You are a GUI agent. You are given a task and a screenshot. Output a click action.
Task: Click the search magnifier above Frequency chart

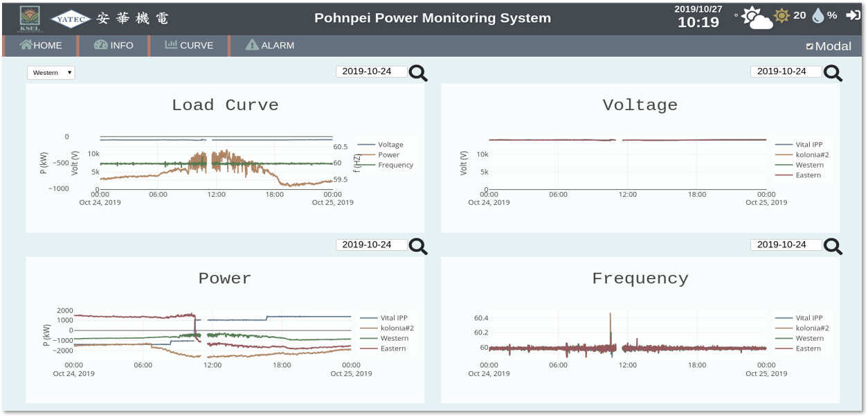tap(833, 246)
